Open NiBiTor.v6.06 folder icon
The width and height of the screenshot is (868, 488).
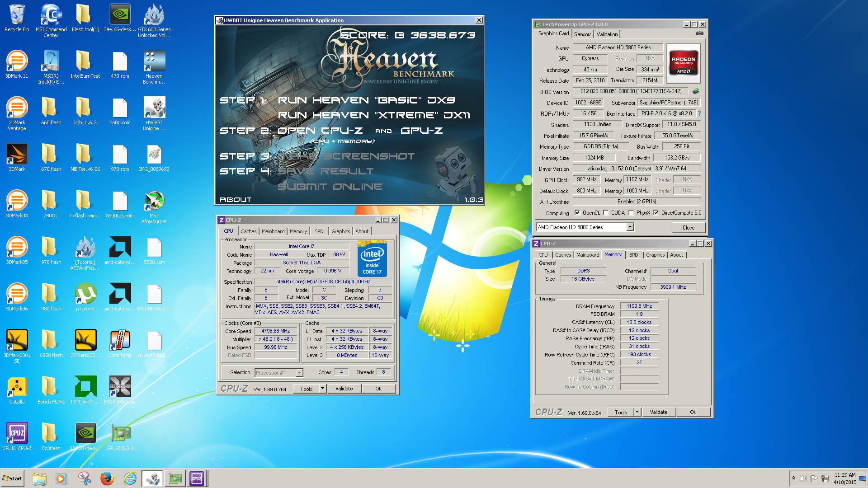(85, 157)
